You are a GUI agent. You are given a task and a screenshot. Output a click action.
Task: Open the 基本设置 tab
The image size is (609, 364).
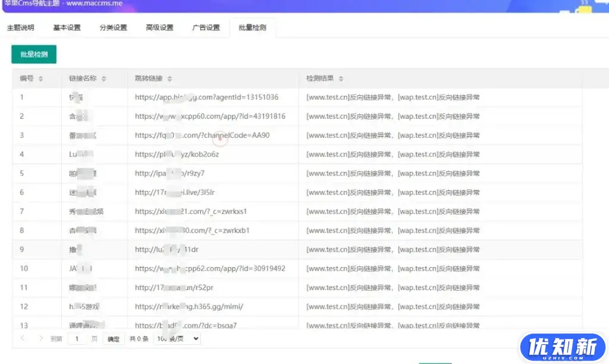[x=66, y=27]
